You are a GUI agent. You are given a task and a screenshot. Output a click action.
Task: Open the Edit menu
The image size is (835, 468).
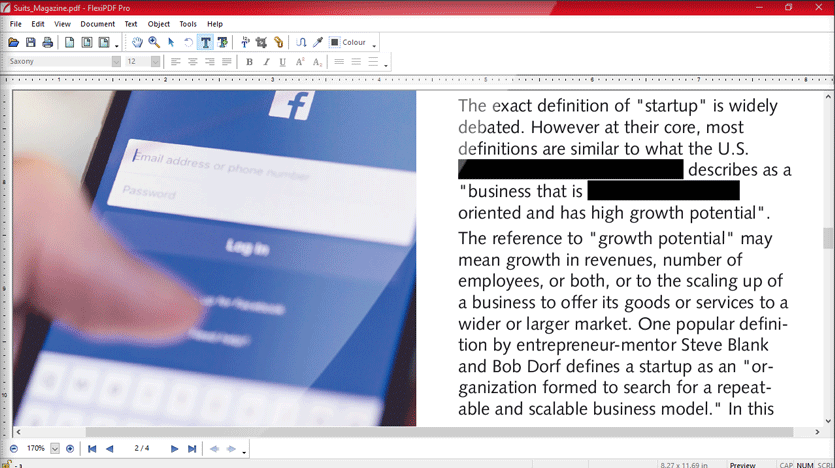coord(38,24)
